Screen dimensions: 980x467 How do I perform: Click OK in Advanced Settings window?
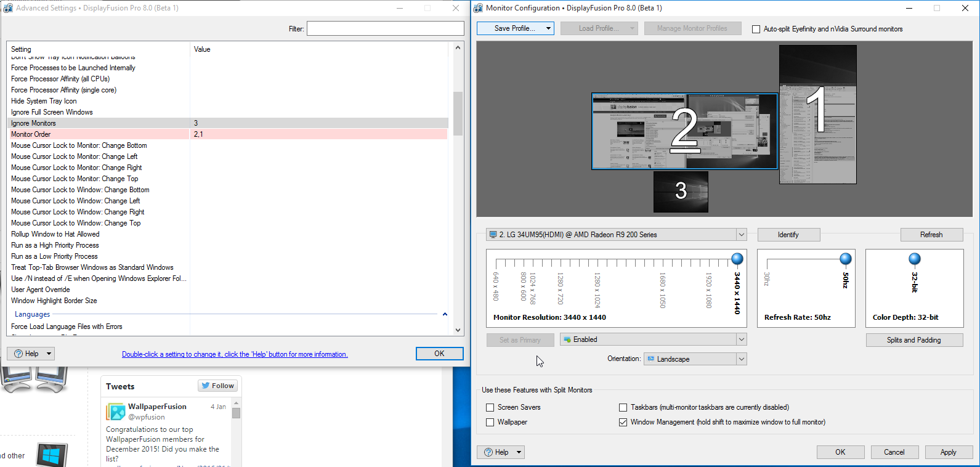(439, 354)
